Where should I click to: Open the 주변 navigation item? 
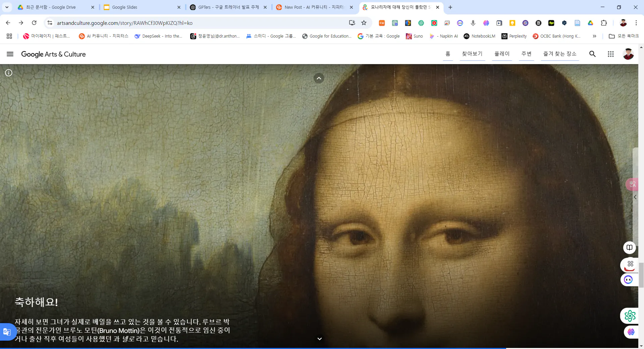tap(526, 54)
